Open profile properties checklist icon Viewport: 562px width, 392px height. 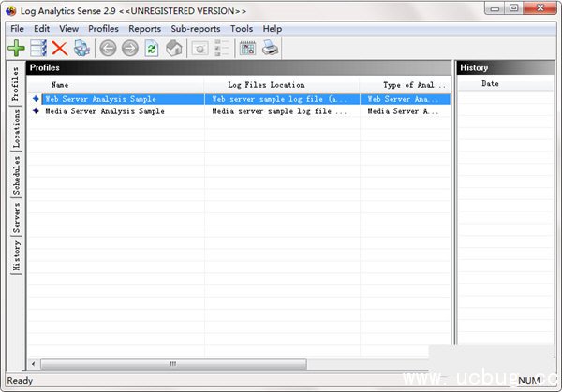(38, 48)
